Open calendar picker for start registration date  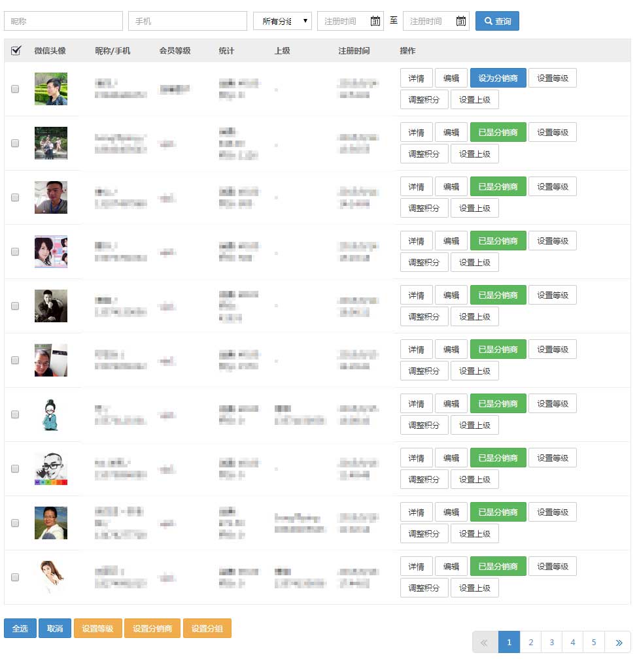[x=375, y=22]
